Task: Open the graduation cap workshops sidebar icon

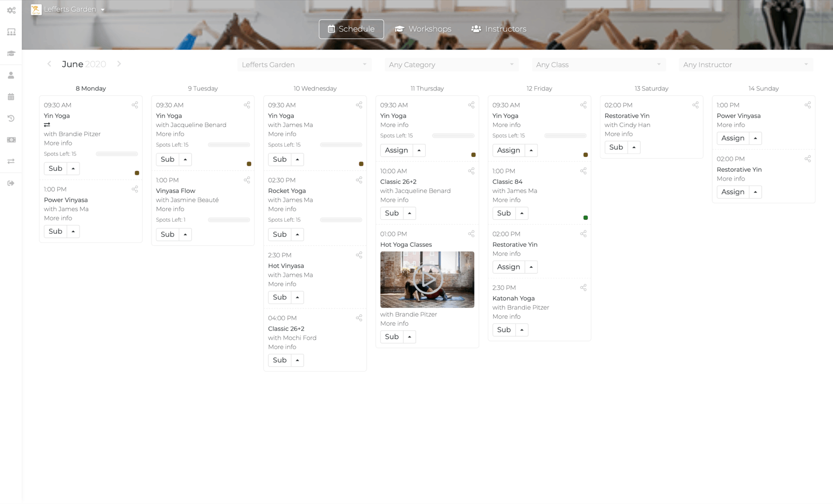Action: point(12,53)
